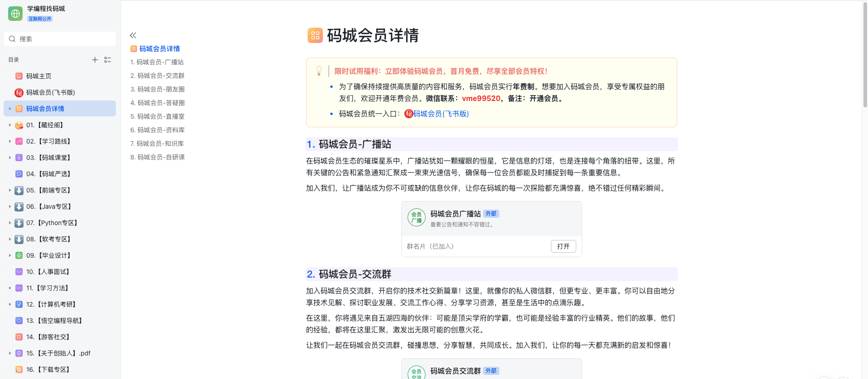Collapse the outline with double-chevron icon

(x=133, y=35)
